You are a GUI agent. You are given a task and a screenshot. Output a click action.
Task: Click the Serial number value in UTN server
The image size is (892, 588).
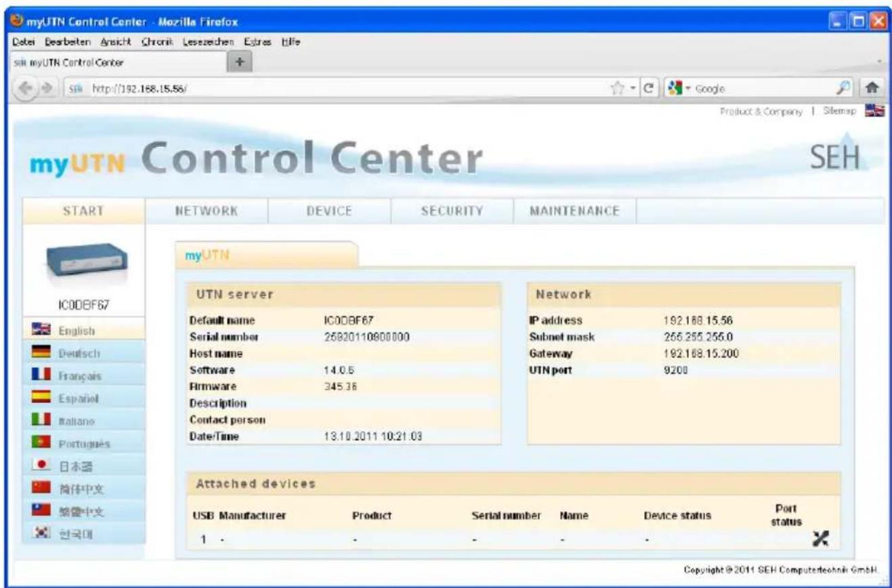coord(366,337)
